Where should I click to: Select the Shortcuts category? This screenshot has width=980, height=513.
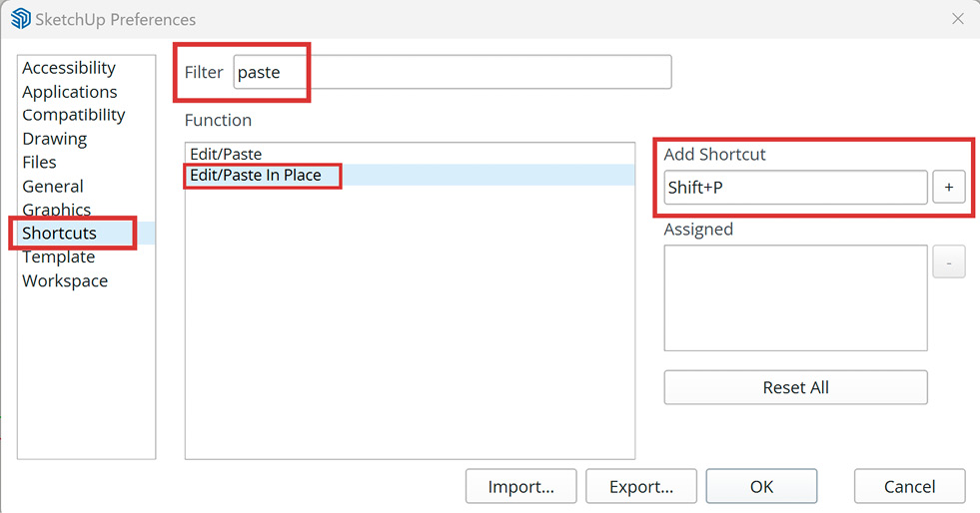[x=86, y=233]
